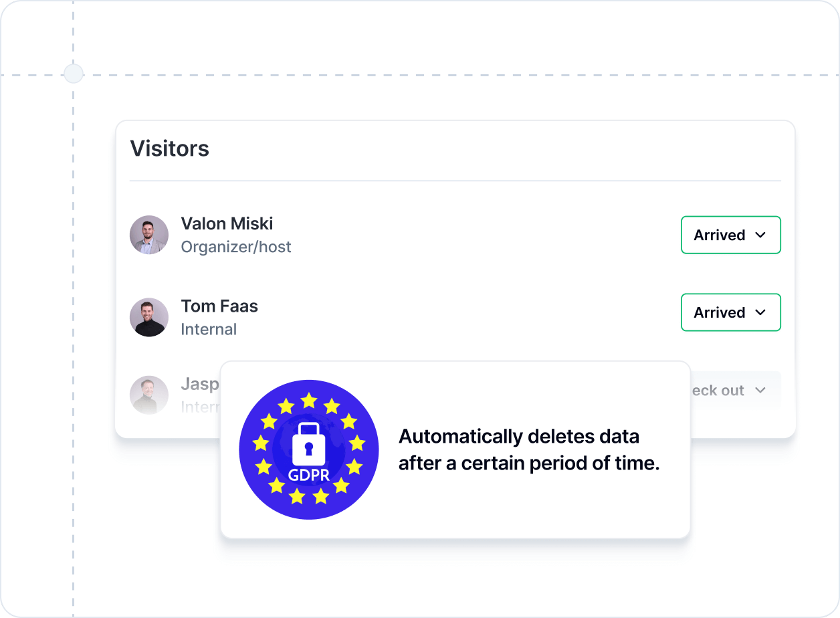840x618 pixels.
Task: Click the chevron arrow in Tom Faas's status button
Action: click(760, 312)
